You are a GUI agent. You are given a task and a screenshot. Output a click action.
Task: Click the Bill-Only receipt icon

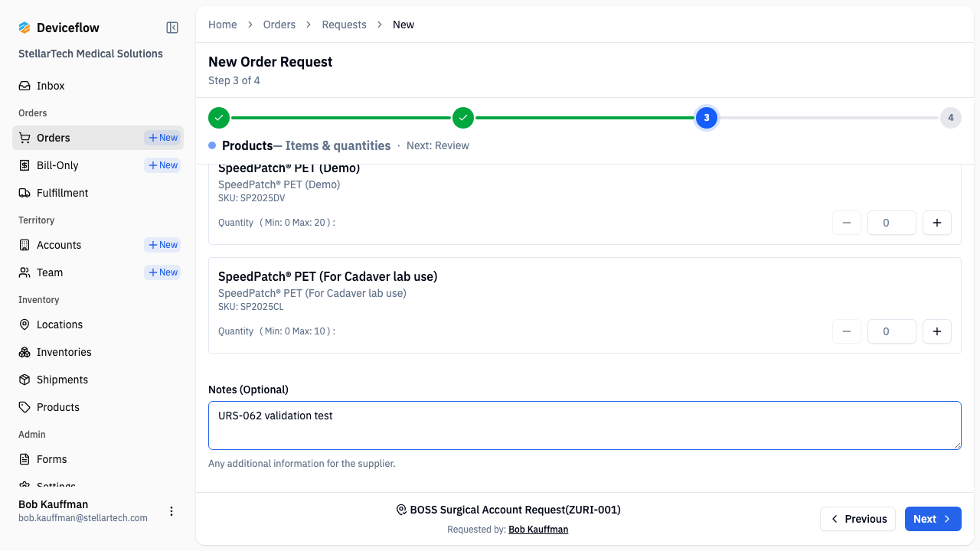click(x=24, y=165)
